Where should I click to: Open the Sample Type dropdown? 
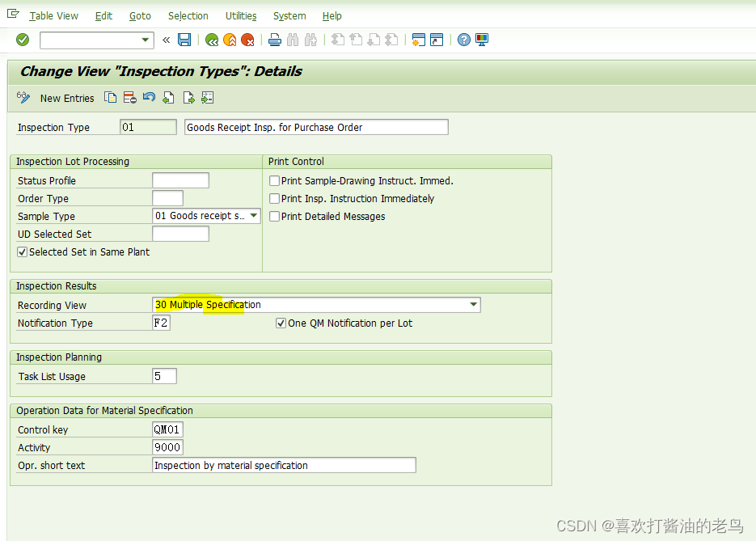point(253,215)
